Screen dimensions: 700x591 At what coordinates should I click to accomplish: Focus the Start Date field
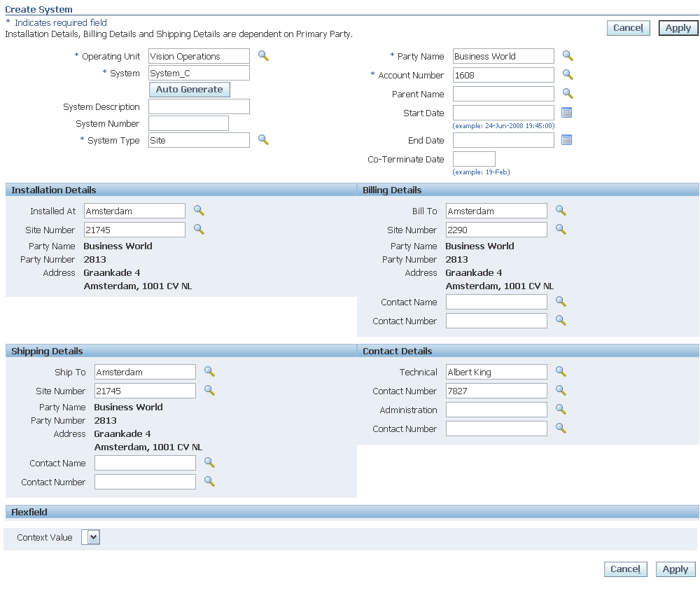[503, 113]
